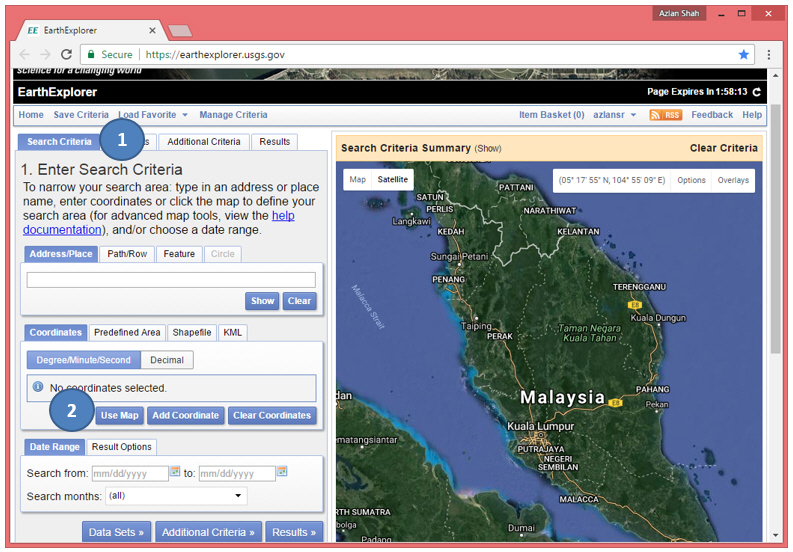Select the KML tab
This screenshot has width=793, height=552.
[x=233, y=332]
